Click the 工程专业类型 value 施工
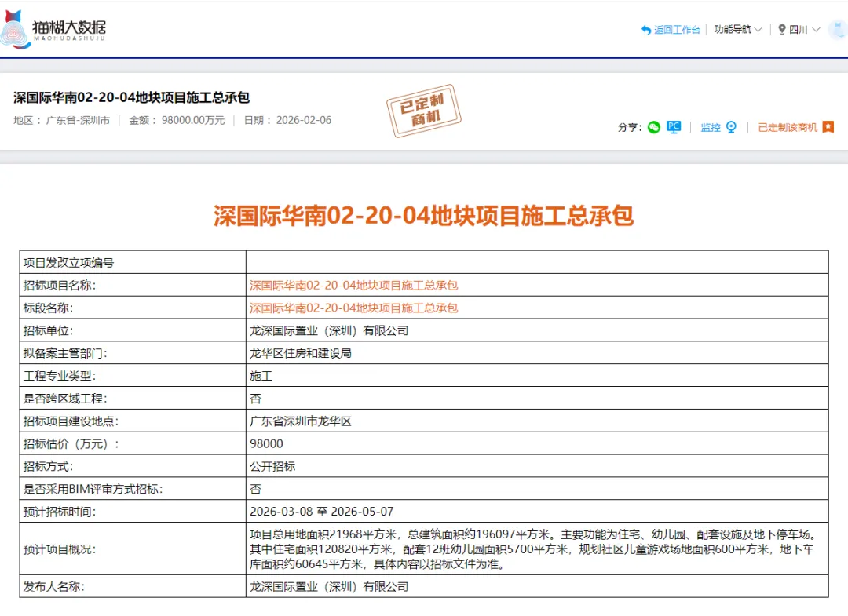 261,376
